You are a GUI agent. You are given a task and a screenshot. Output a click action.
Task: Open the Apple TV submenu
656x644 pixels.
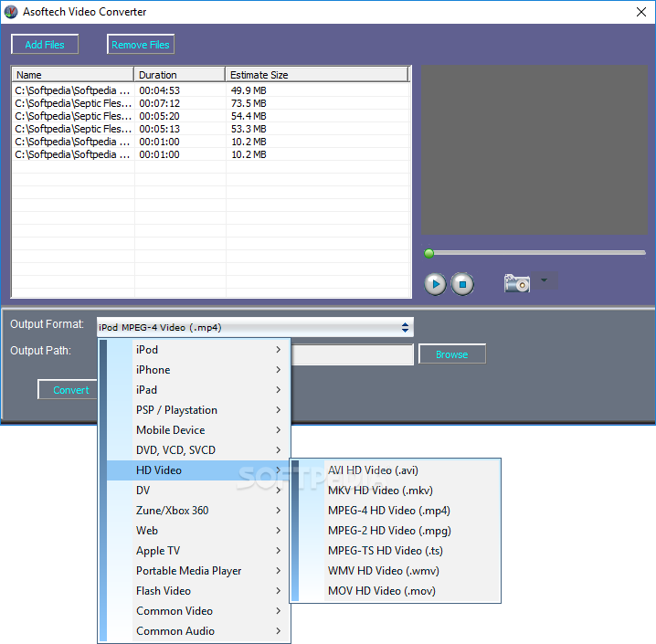click(198, 550)
